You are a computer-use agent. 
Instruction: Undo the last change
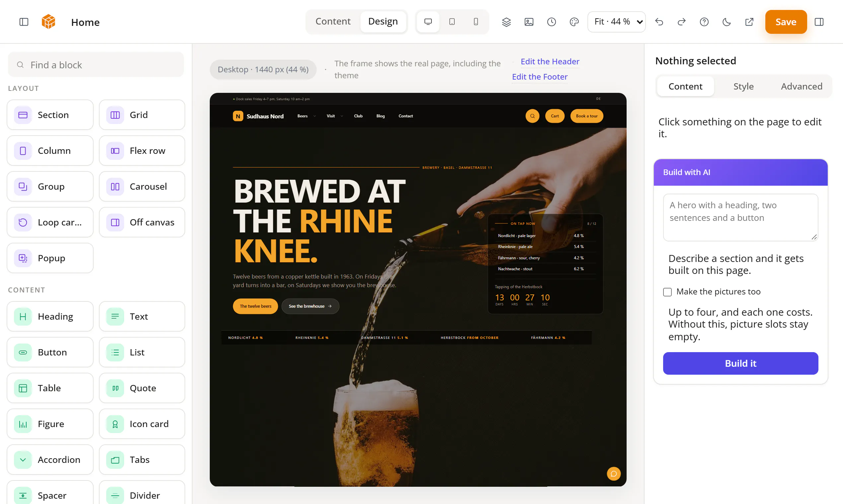pos(659,22)
